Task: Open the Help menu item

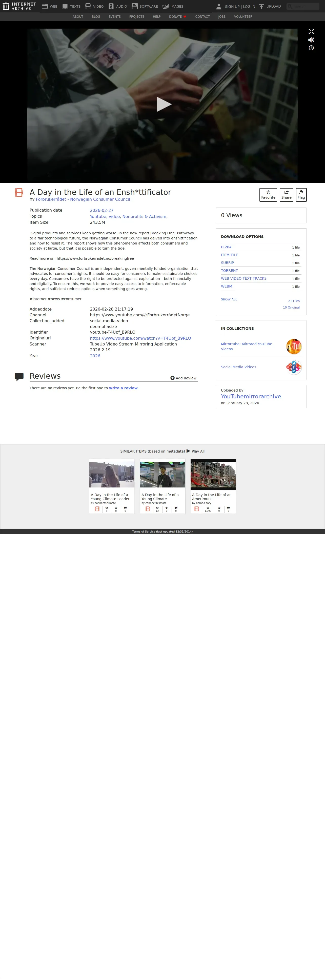Action: point(157,17)
